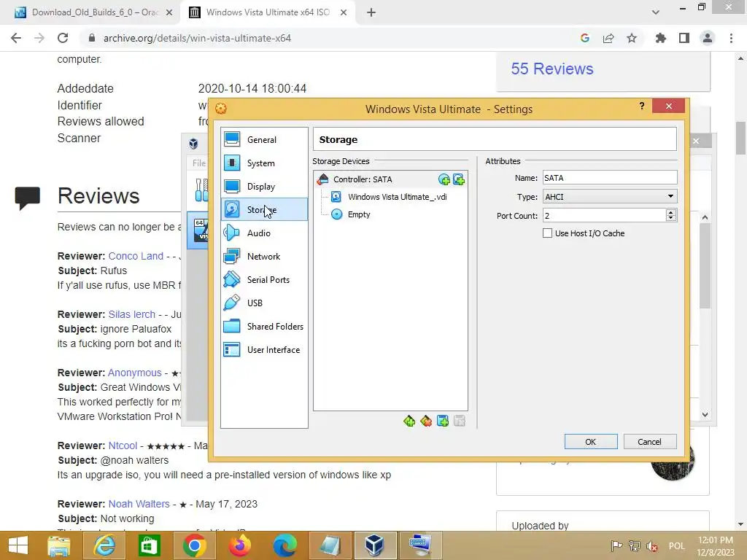747x560 pixels.
Task: Remove the selected storage controller
Action: pos(426,421)
